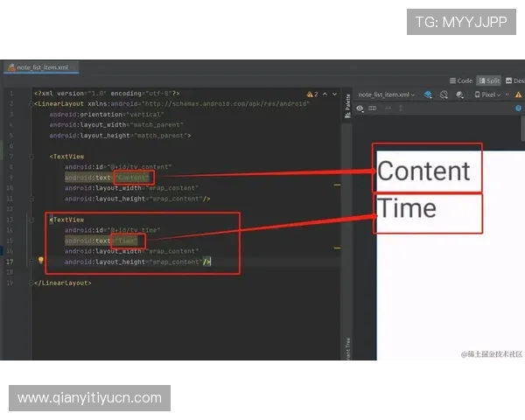Open the night mode/theme selector icon
Screen dimensions: 525x420
[459, 95]
